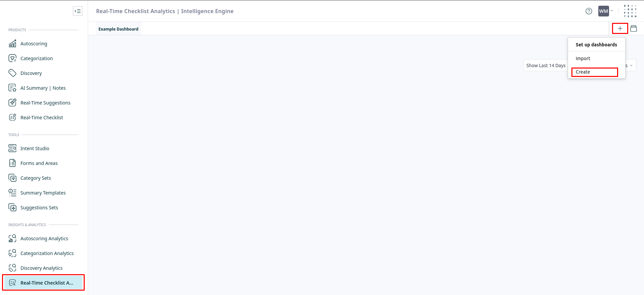Open Forms and Areas link

(x=39, y=163)
